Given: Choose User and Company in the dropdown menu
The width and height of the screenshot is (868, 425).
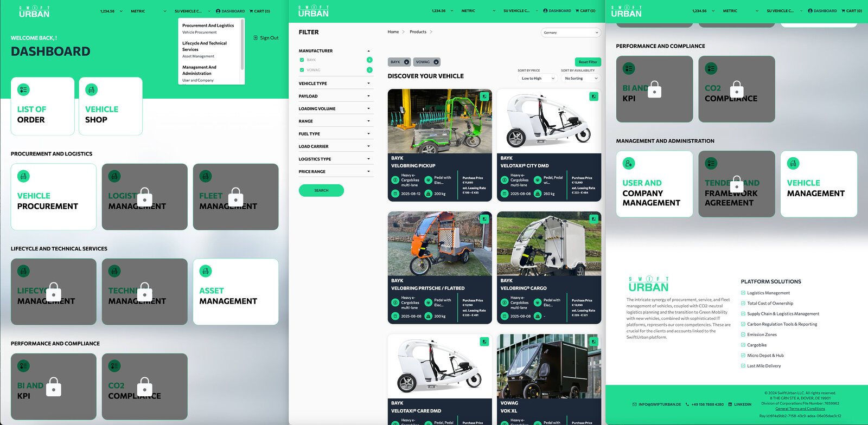Looking at the screenshot, I should 198,80.
